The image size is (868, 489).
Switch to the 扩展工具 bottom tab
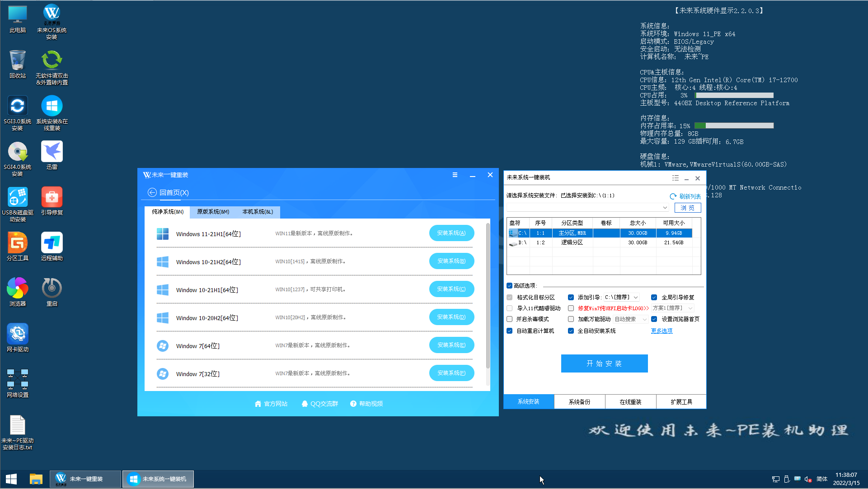point(681,402)
